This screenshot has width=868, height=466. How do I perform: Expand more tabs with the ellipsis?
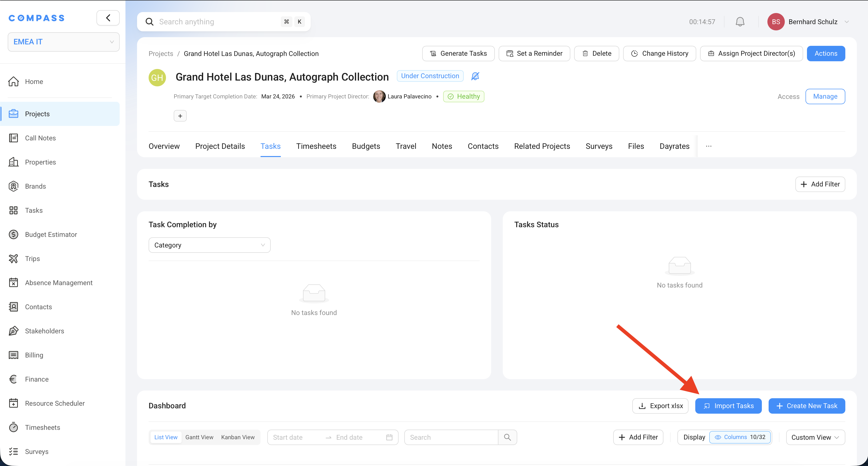709,146
